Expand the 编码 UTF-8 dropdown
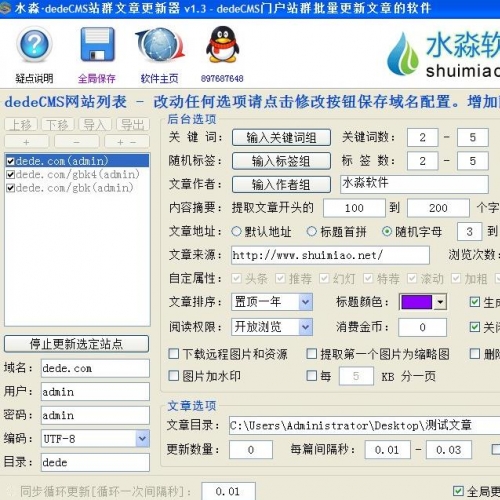 [142, 438]
